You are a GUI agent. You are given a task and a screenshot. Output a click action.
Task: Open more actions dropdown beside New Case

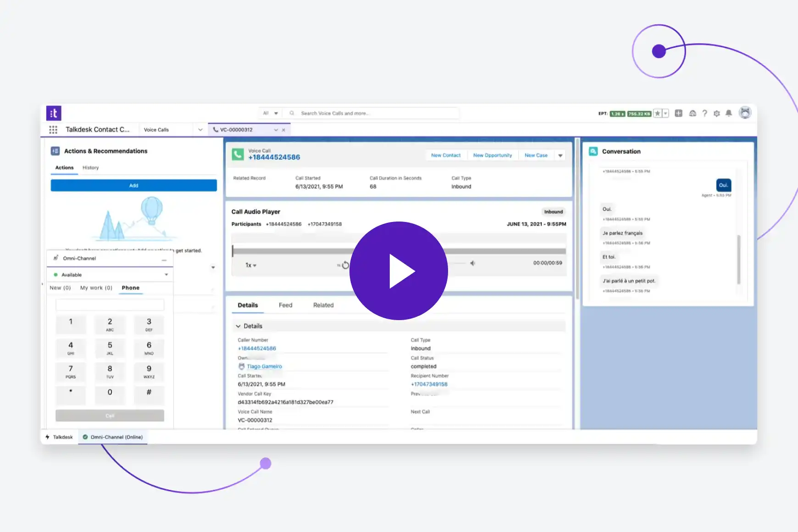pos(560,155)
